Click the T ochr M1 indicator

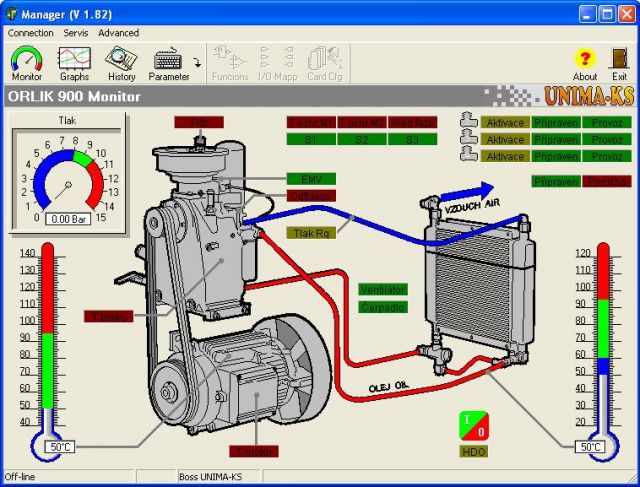pyautogui.click(x=311, y=122)
